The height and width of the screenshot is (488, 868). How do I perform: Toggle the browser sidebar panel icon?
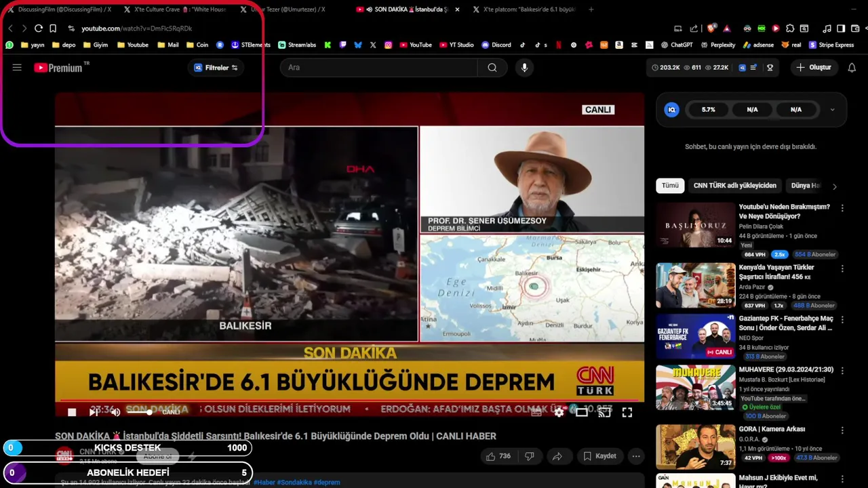pyautogui.click(x=841, y=28)
